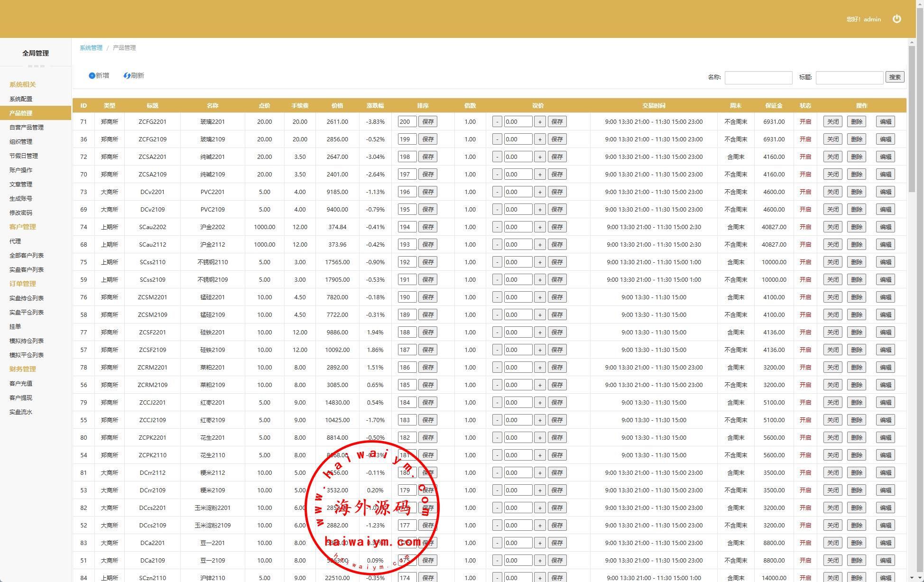Edit the 硅铁2201 product
The width and height of the screenshot is (924, 582).
click(x=885, y=333)
